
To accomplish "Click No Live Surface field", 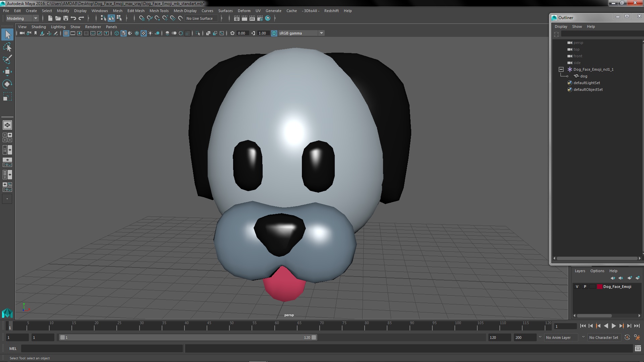I will pos(201,18).
